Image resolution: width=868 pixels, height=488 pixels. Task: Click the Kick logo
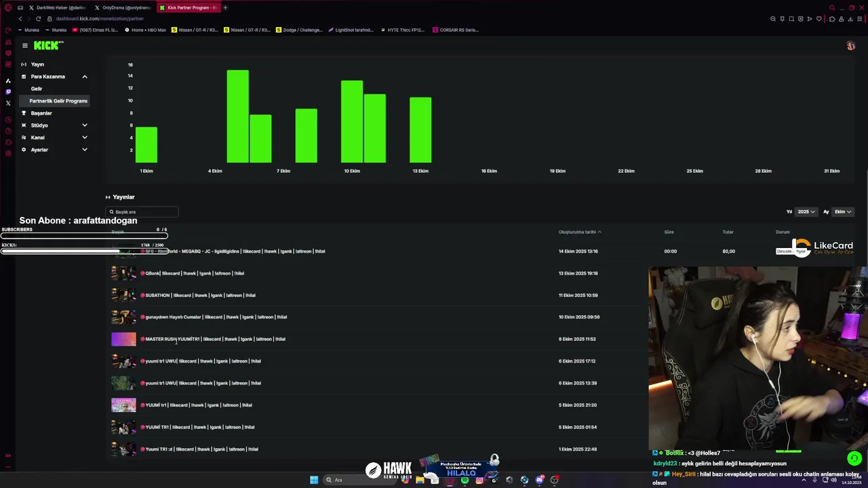[x=48, y=45]
